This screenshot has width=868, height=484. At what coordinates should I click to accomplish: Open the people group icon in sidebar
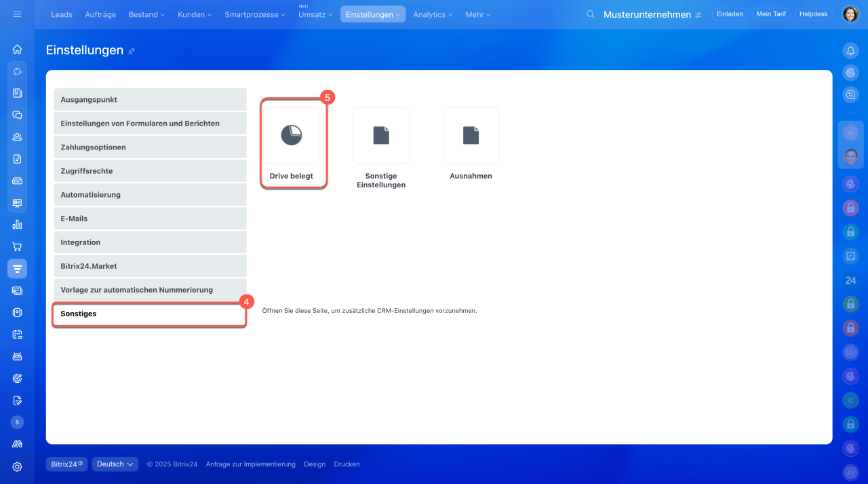[x=17, y=136]
